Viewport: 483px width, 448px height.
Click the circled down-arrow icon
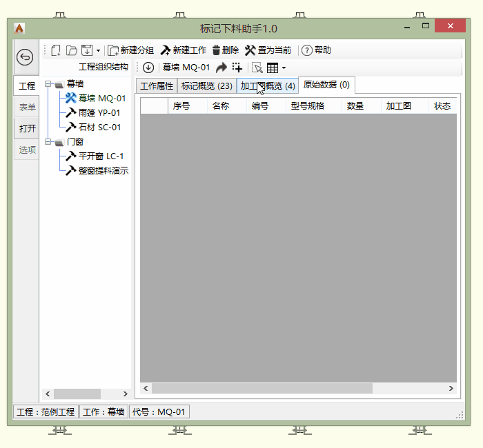(x=148, y=68)
